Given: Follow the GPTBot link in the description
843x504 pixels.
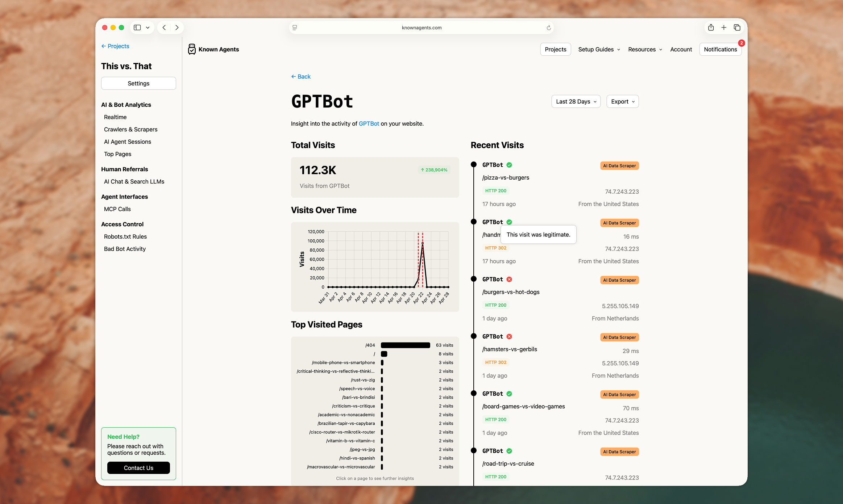Looking at the screenshot, I should [x=369, y=124].
